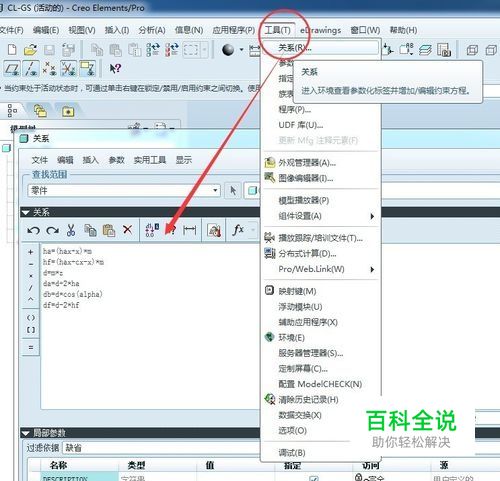This screenshot has height=481, width=500.
Task: Open 插入 menu in Relations dialog
Action: click(x=91, y=160)
